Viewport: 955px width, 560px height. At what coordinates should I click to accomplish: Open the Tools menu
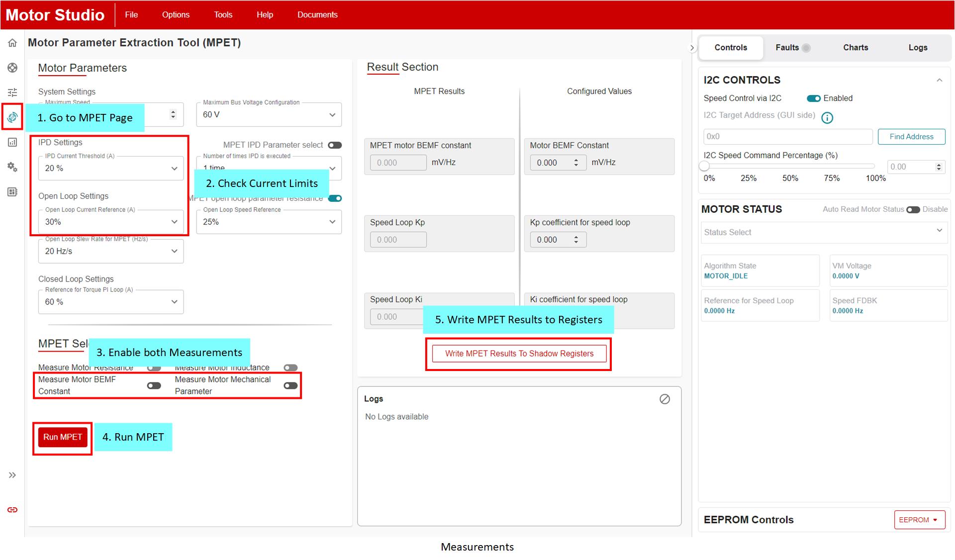coord(223,15)
